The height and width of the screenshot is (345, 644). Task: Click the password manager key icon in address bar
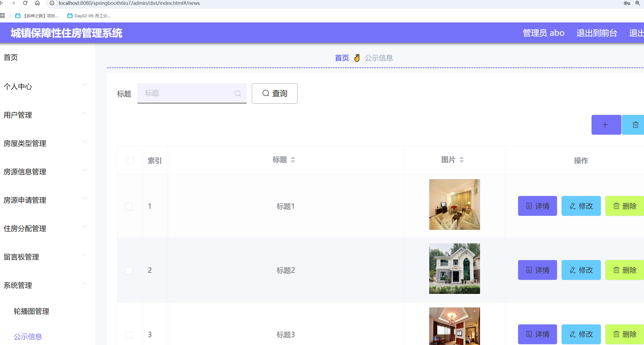click(x=627, y=3)
